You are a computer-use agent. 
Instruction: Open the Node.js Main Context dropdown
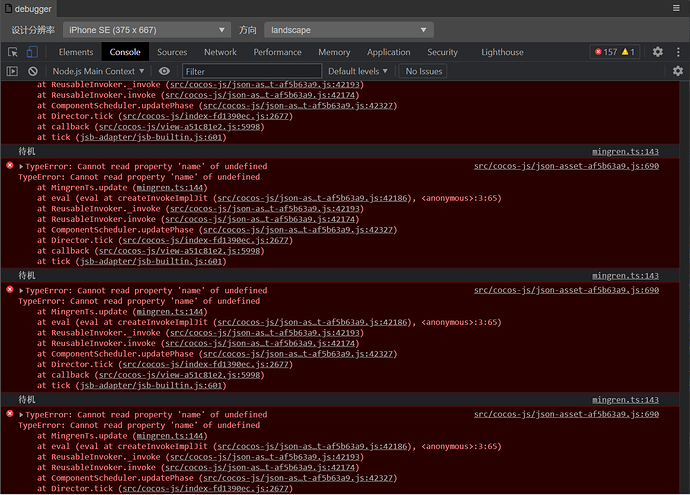point(98,71)
